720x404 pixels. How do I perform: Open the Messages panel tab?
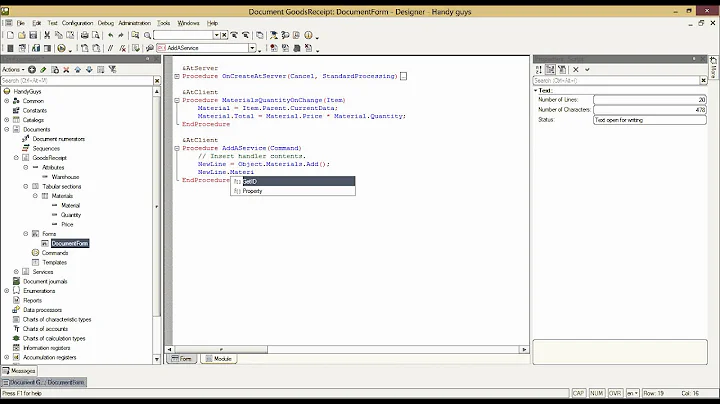(19, 370)
